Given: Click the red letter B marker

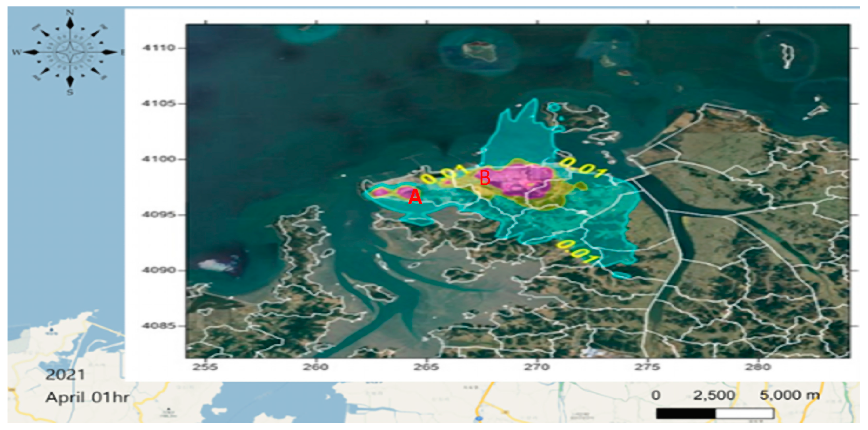Looking at the screenshot, I should [485, 178].
